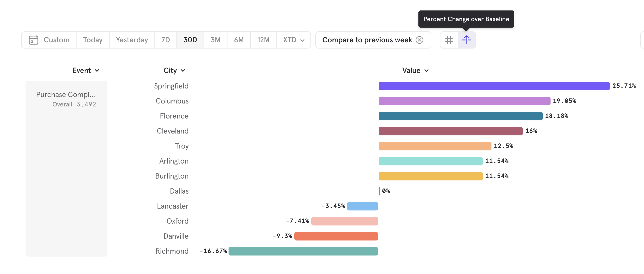
Task: Switch to the 6M time range
Action: [238, 40]
